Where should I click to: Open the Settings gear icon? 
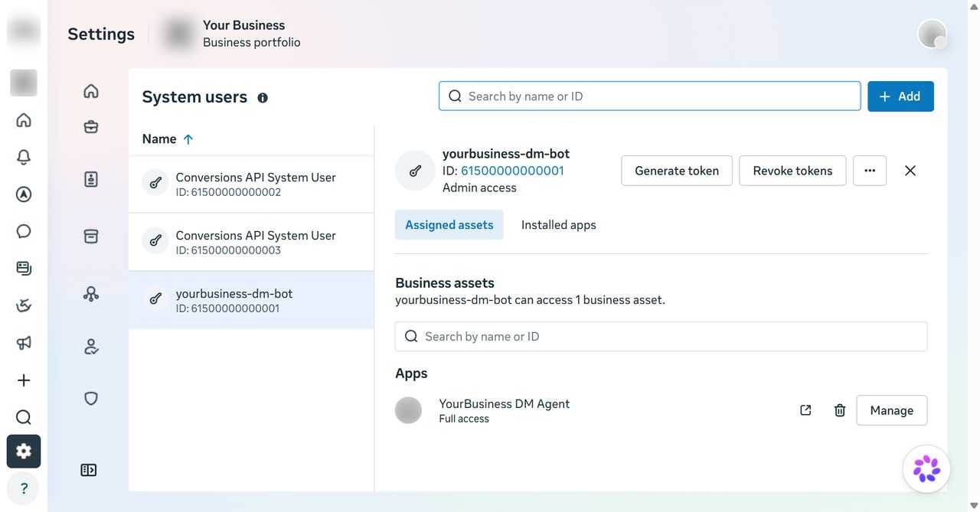(24, 452)
